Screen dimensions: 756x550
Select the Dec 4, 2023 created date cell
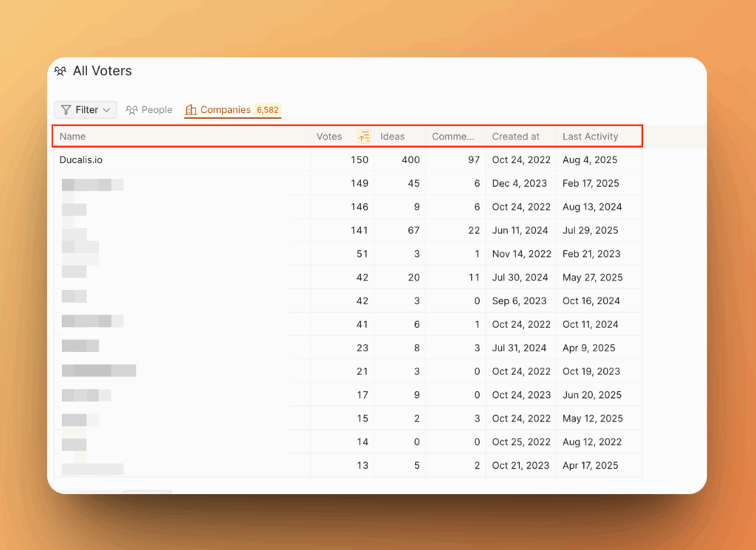tap(519, 183)
